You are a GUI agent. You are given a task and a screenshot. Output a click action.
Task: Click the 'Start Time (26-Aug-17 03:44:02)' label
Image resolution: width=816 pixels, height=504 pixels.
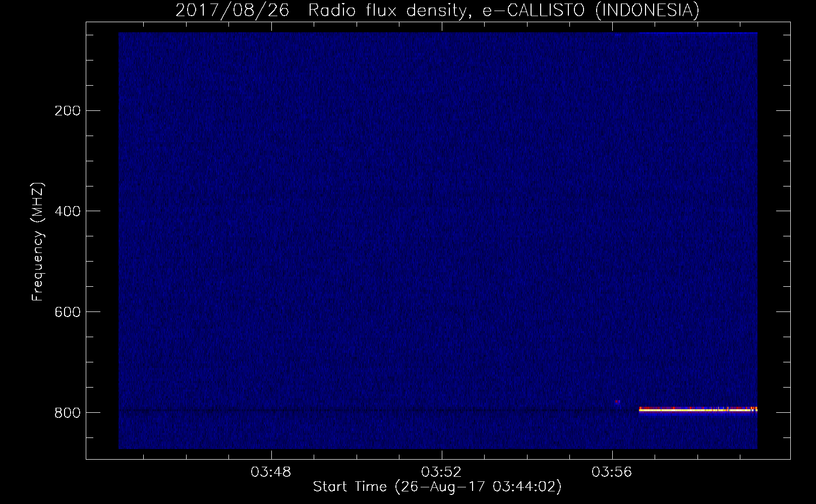pyautogui.click(x=437, y=487)
